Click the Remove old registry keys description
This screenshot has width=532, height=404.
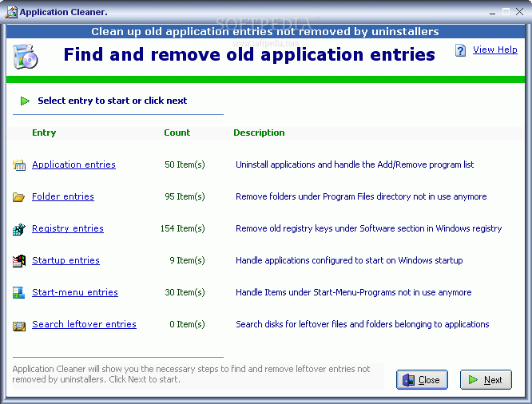[x=368, y=228]
